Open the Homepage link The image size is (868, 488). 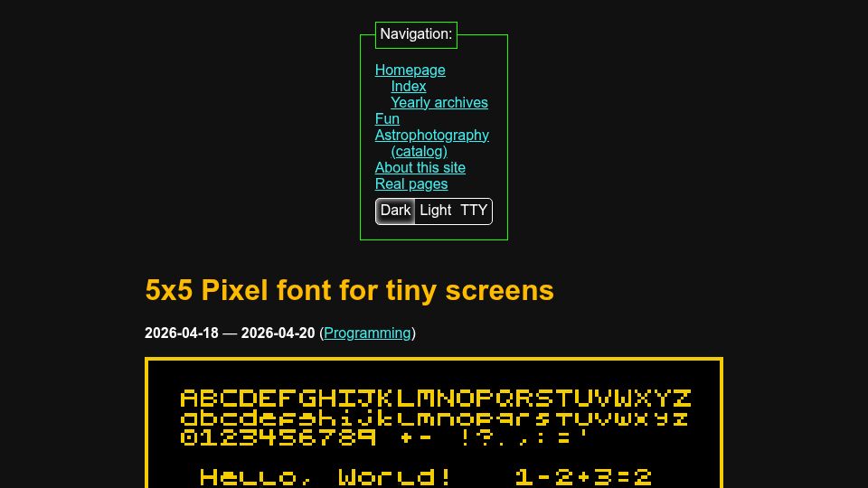[410, 70]
